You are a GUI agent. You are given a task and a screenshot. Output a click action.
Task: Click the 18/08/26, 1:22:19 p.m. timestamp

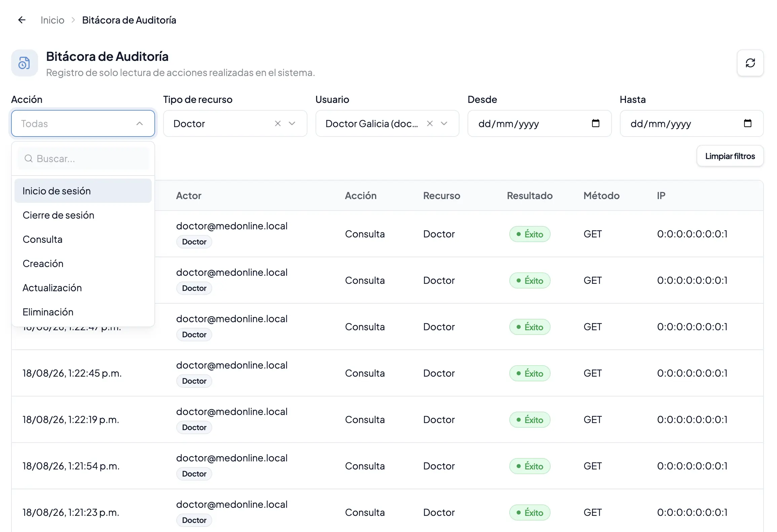tap(71, 420)
